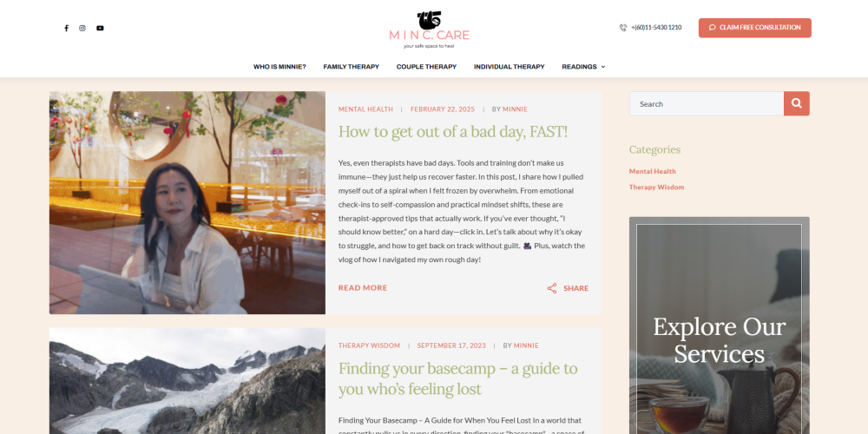
Task: Click Read More on bad day post
Action: click(363, 288)
